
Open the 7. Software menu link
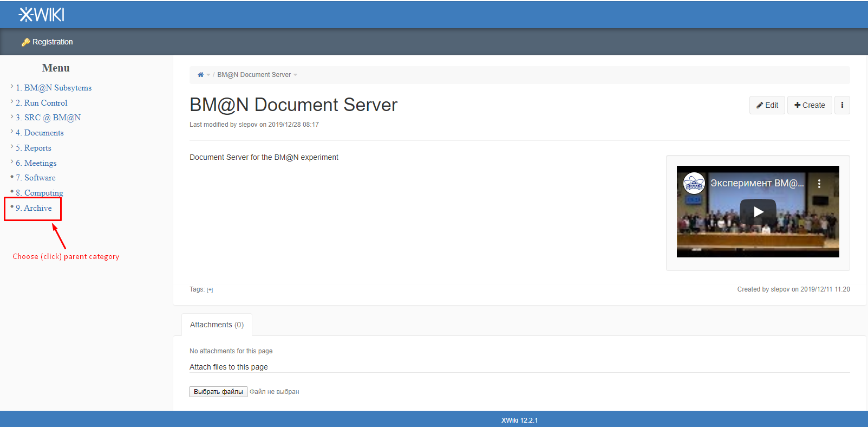point(36,178)
